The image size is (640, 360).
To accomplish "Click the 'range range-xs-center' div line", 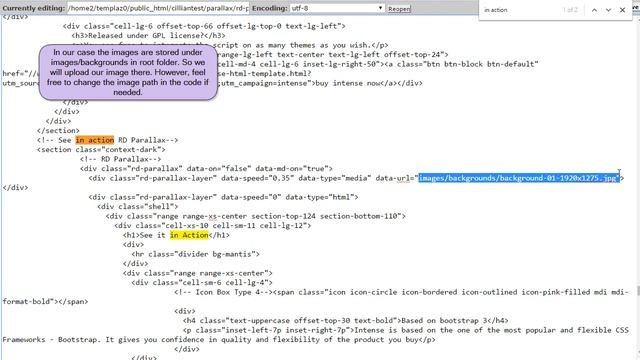I will click(x=198, y=273).
